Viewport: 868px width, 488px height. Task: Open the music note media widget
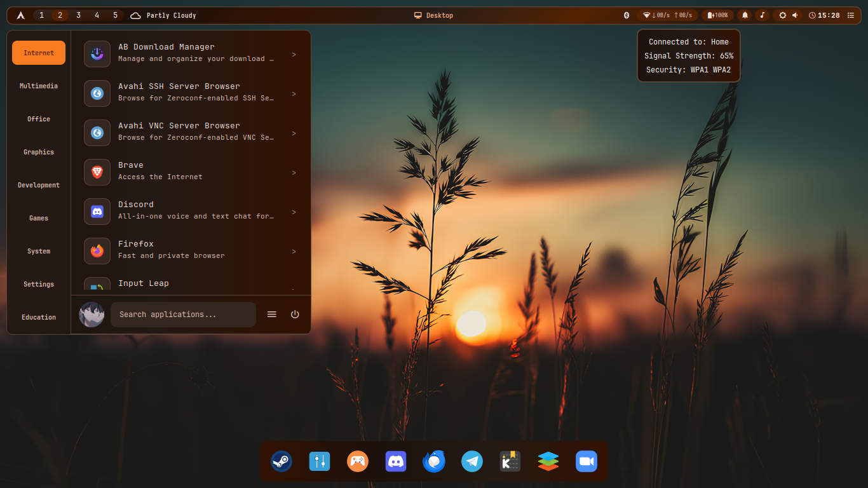[x=763, y=15]
